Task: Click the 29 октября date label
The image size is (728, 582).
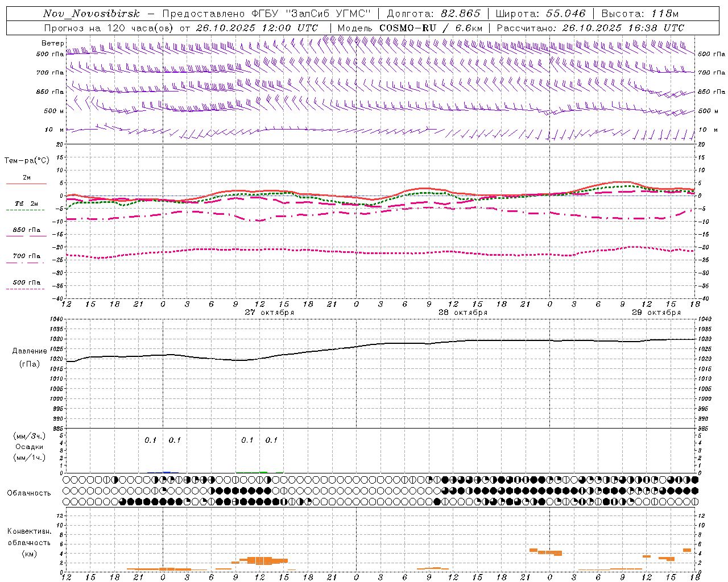Action: tap(656, 313)
